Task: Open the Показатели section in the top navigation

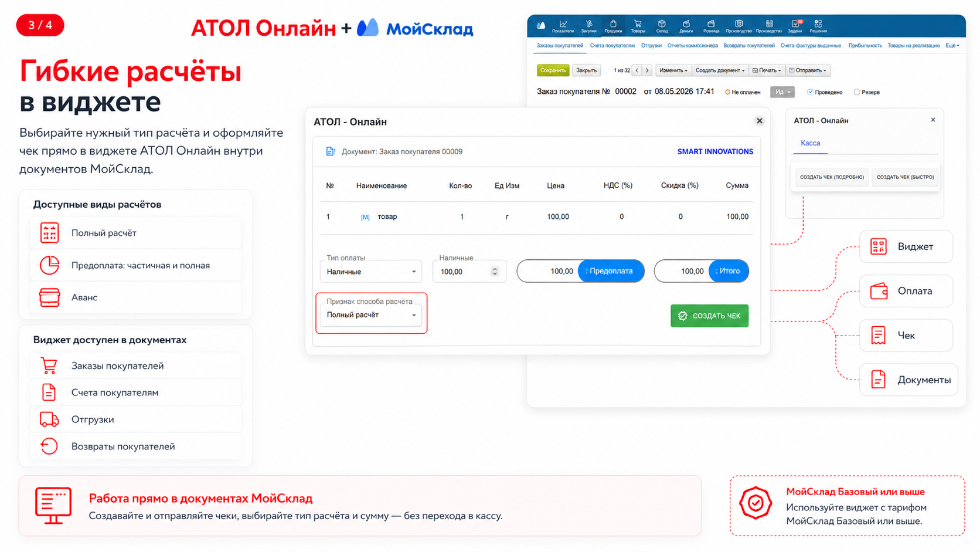Action: coord(563,26)
